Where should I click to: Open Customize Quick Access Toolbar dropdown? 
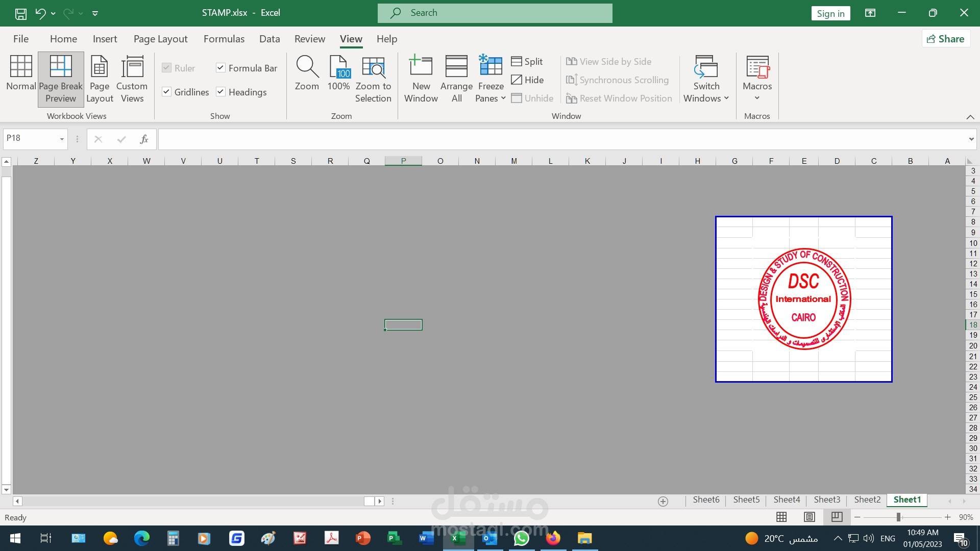(95, 14)
